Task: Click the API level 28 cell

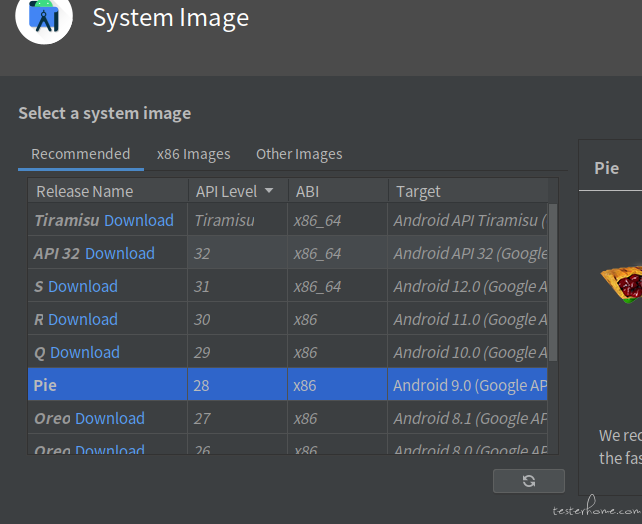Action: click(238, 385)
